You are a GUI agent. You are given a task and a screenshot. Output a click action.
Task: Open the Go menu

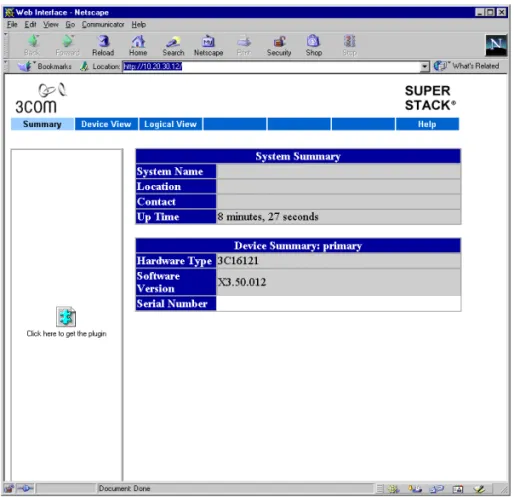pyautogui.click(x=70, y=25)
